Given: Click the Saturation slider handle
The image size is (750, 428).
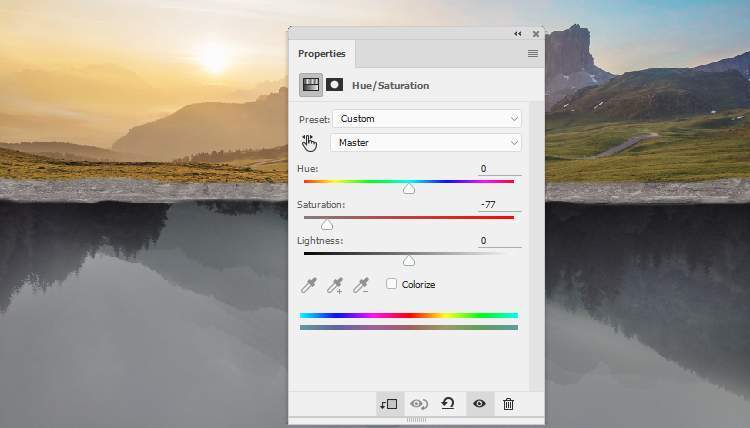Looking at the screenshot, I should point(326,225).
